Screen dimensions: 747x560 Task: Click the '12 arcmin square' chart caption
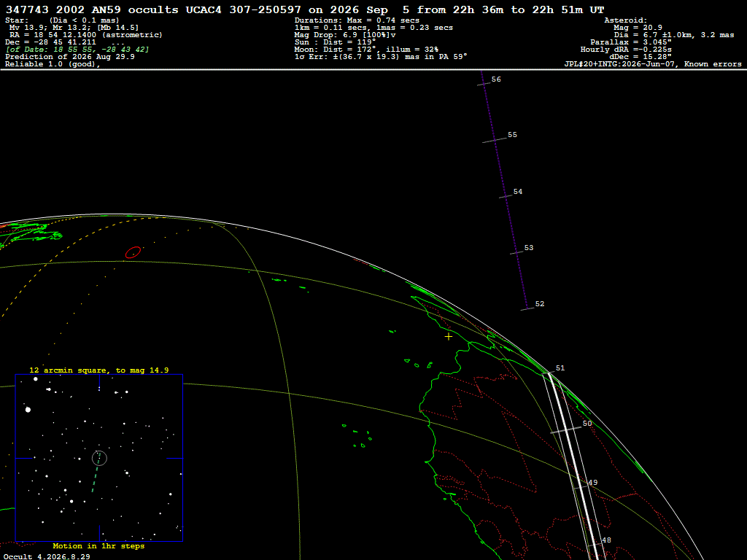[99, 370]
